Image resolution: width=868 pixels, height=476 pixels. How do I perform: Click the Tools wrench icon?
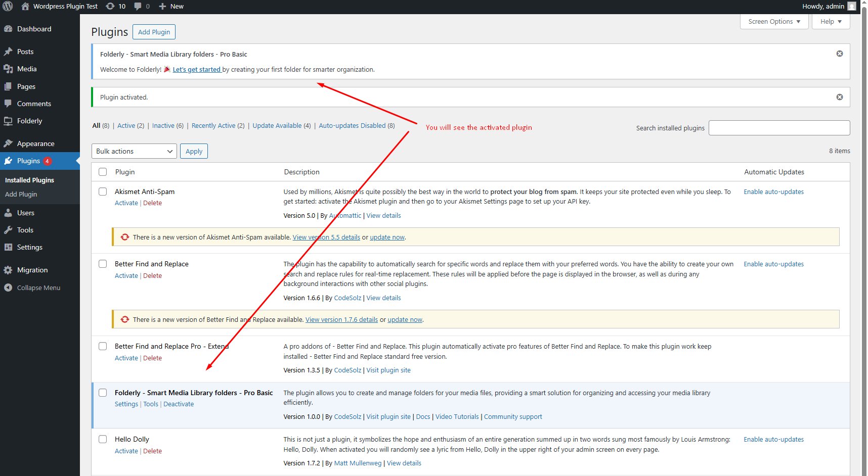coord(8,230)
